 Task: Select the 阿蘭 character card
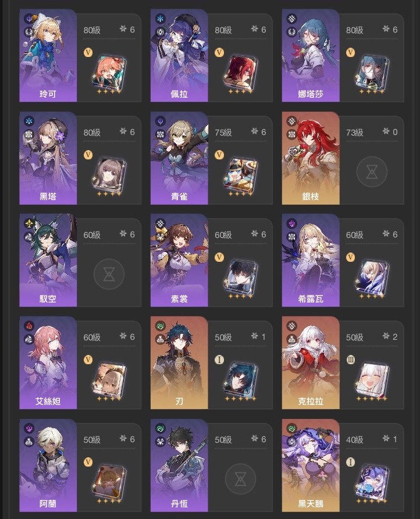80,465
